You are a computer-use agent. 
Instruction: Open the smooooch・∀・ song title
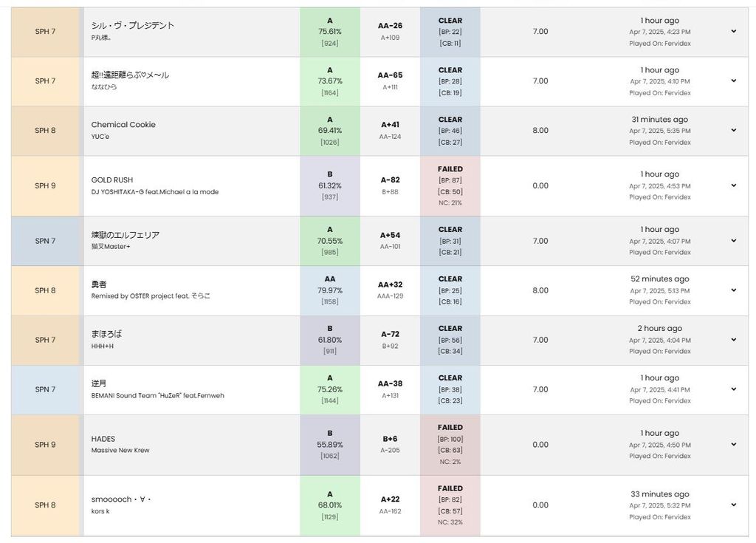[x=122, y=499]
